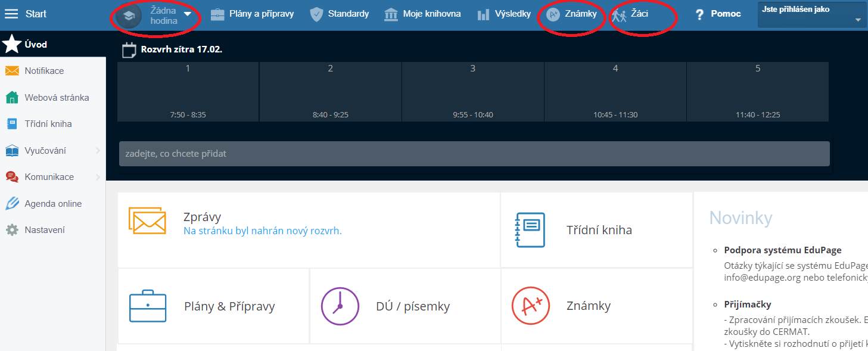Open Webová stránka in sidebar
The height and width of the screenshot is (351, 868).
tap(57, 98)
